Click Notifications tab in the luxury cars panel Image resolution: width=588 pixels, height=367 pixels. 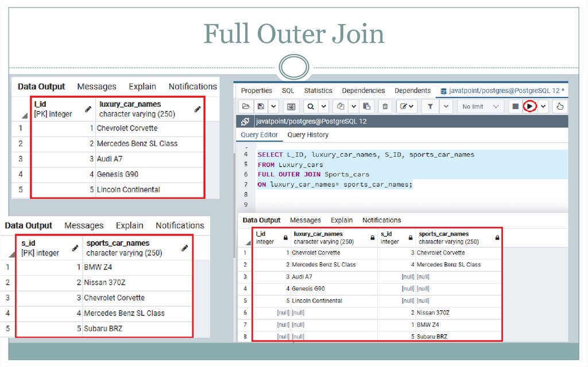[x=193, y=87]
